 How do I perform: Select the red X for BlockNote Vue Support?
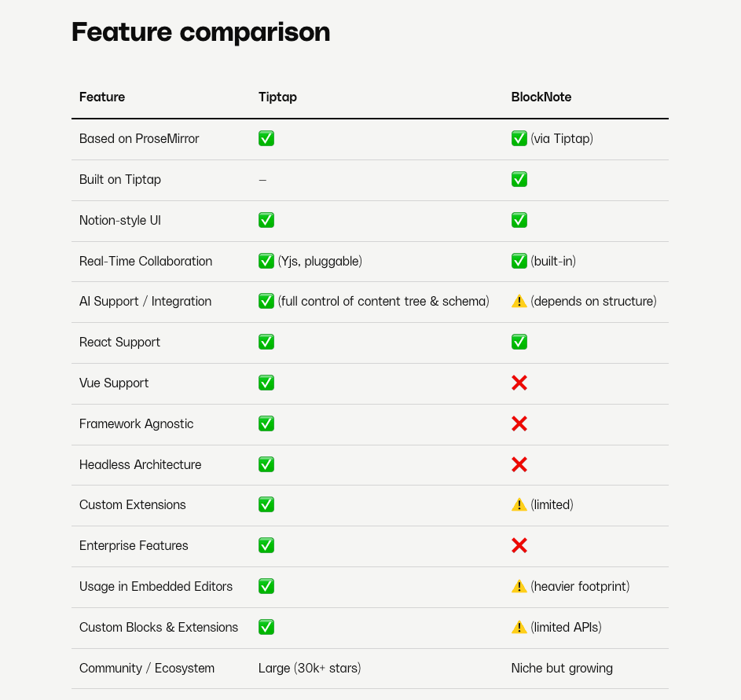[519, 383]
